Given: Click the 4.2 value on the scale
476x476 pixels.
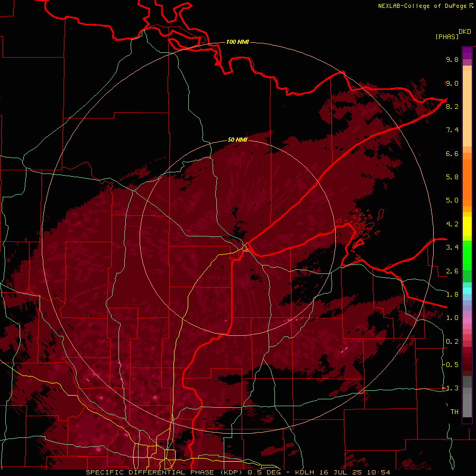Looking at the screenshot, I should coord(452,224).
